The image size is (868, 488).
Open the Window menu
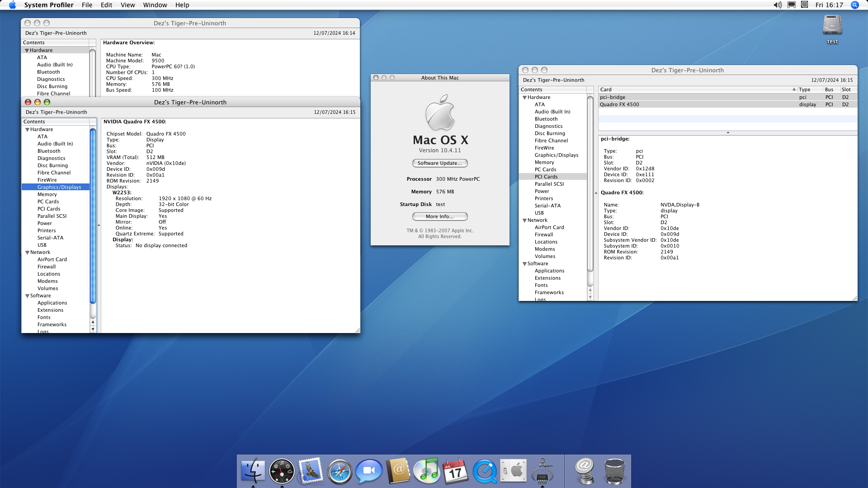pyautogui.click(x=155, y=5)
